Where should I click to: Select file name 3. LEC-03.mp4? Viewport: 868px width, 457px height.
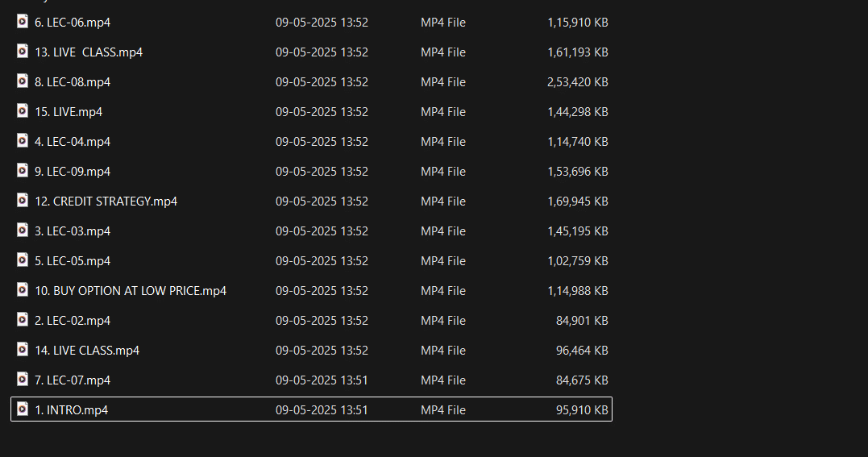[x=73, y=231]
